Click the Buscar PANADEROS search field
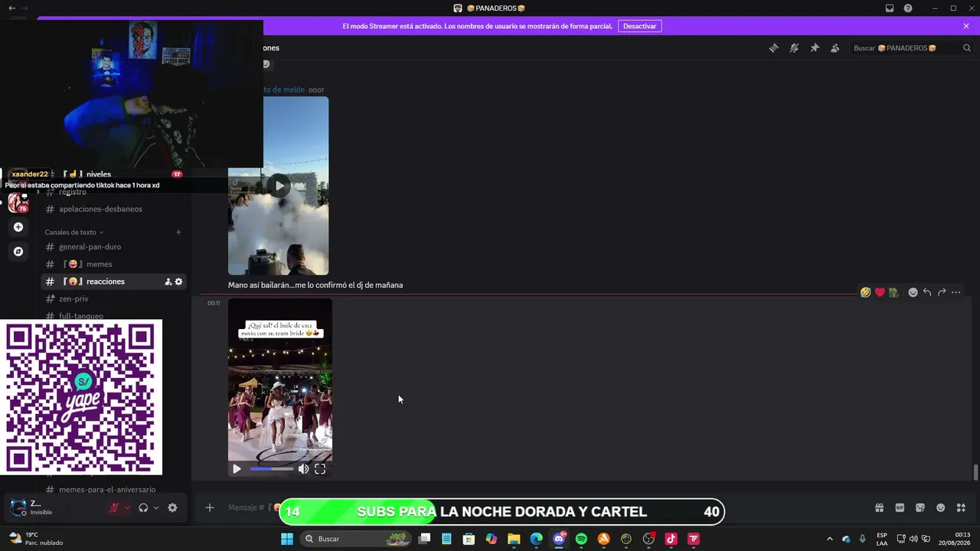Viewport: 980px width, 551px height. (x=912, y=47)
